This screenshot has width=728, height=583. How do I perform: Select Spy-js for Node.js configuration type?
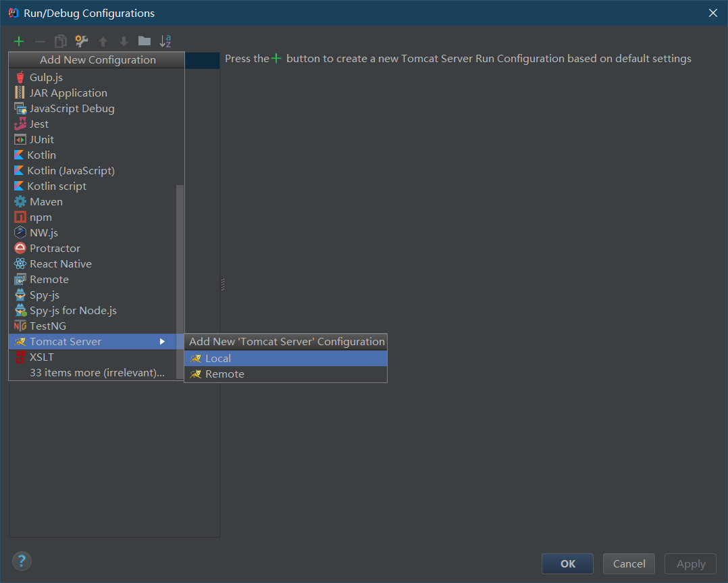click(93, 310)
